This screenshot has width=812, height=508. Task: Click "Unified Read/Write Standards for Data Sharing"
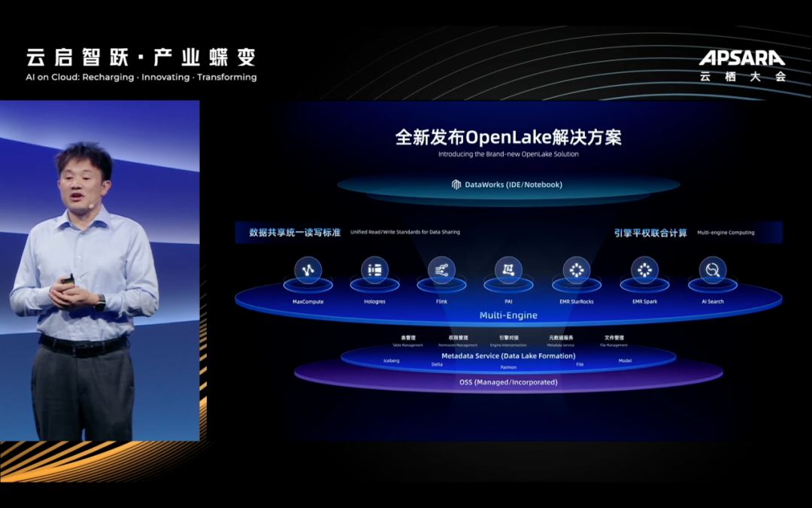click(x=405, y=233)
